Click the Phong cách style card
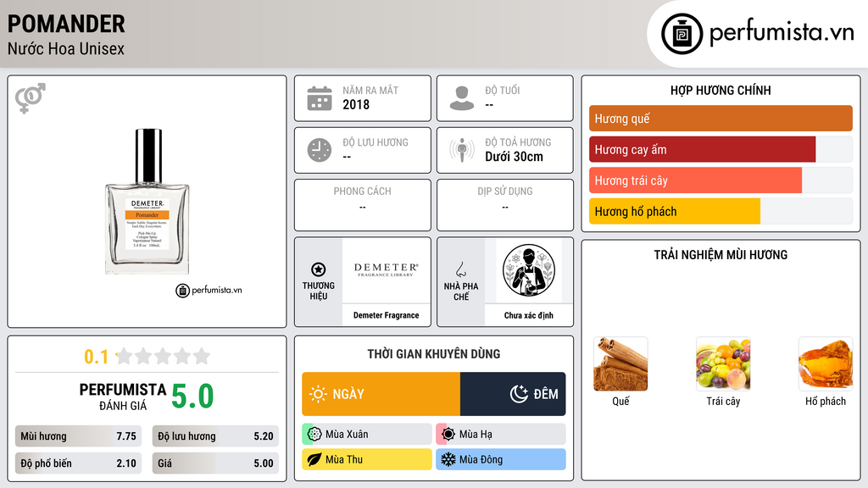The height and width of the screenshot is (488, 868). coord(363,205)
